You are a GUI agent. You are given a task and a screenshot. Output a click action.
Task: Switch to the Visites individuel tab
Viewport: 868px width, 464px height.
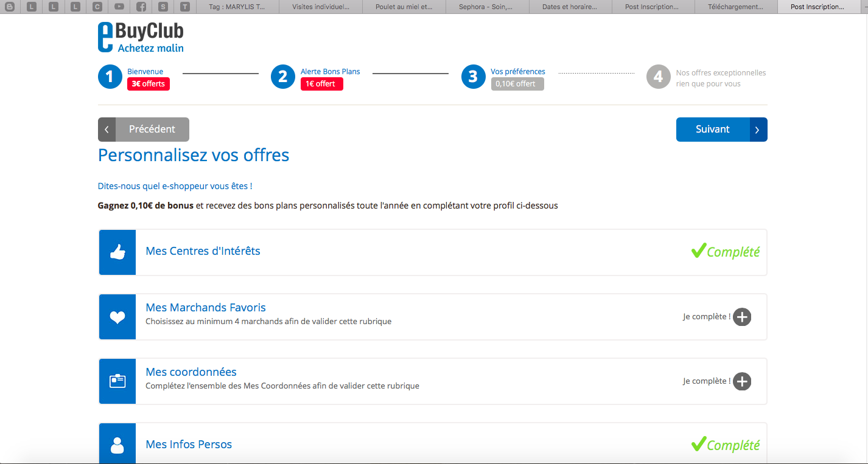[x=321, y=7]
